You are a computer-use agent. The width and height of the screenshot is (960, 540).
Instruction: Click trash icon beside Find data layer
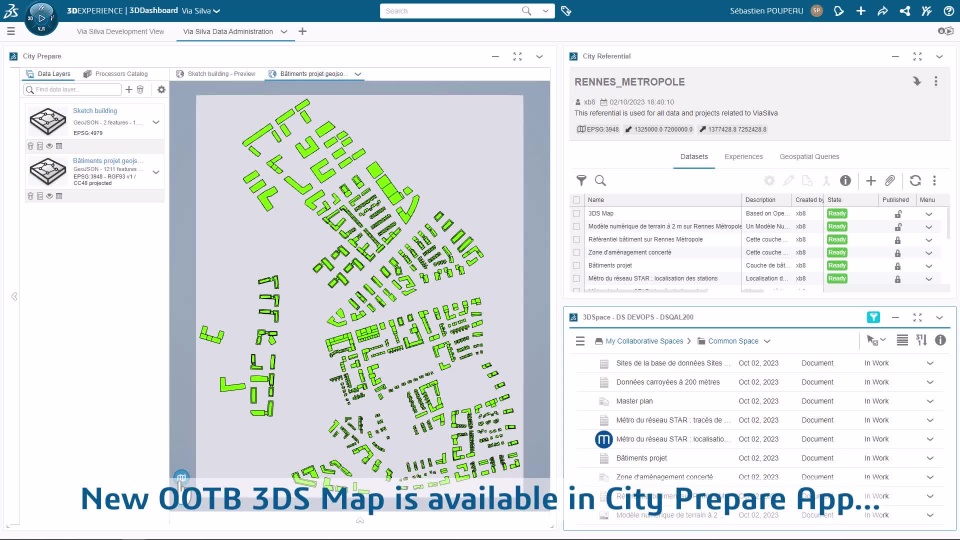140,89
